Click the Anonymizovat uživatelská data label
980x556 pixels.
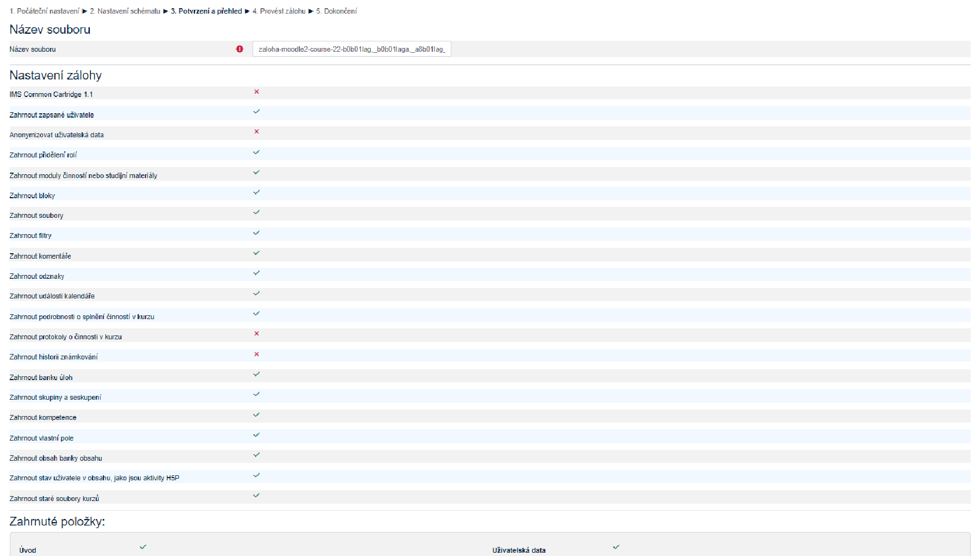click(57, 135)
